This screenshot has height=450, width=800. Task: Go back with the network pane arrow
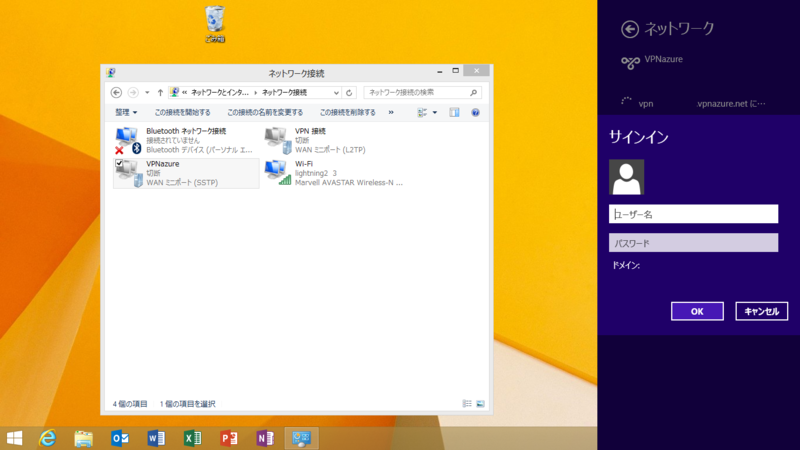[x=630, y=29]
